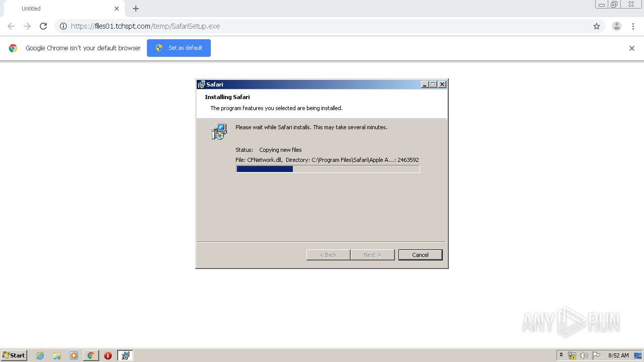
Task: Open the network tray icon
Action: click(572, 355)
